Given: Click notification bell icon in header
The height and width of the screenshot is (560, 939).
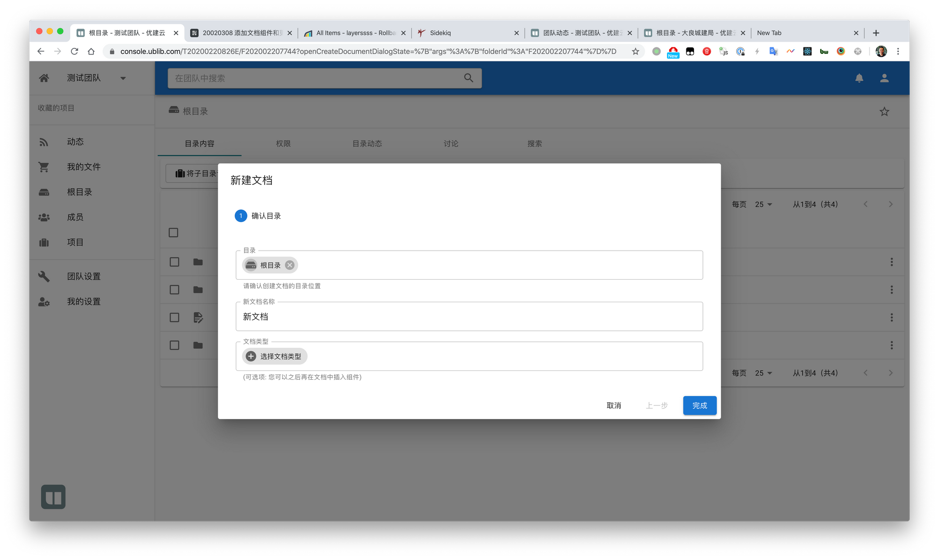Looking at the screenshot, I should (x=859, y=78).
